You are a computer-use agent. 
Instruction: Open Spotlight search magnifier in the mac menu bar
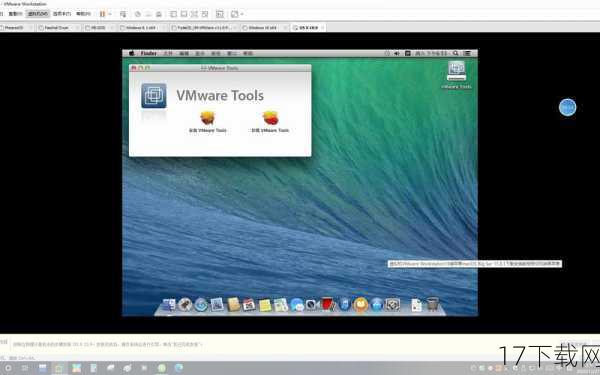455,53
